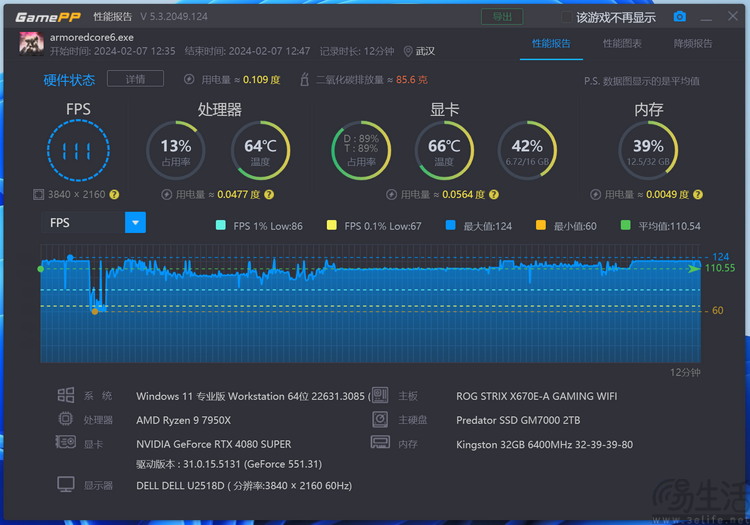This screenshot has width=750, height=525.
Task: Toggle the FPS 1% Low:86 legend swatch
Action: (221, 225)
